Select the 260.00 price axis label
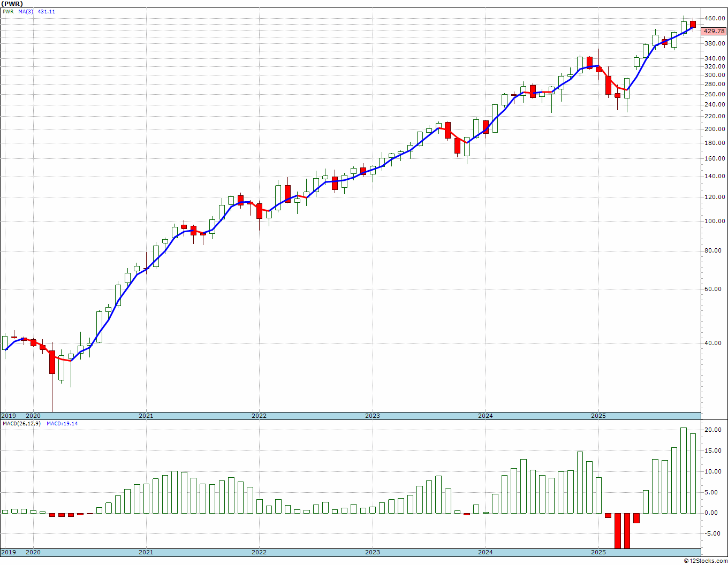Image resolution: width=728 pixels, height=565 pixels. [x=715, y=95]
